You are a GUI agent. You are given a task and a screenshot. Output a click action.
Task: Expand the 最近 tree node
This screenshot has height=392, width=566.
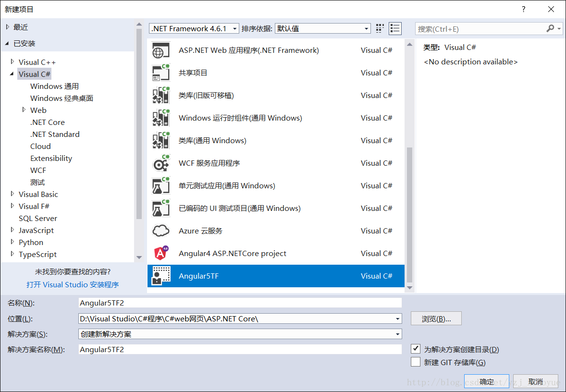[8, 27]
